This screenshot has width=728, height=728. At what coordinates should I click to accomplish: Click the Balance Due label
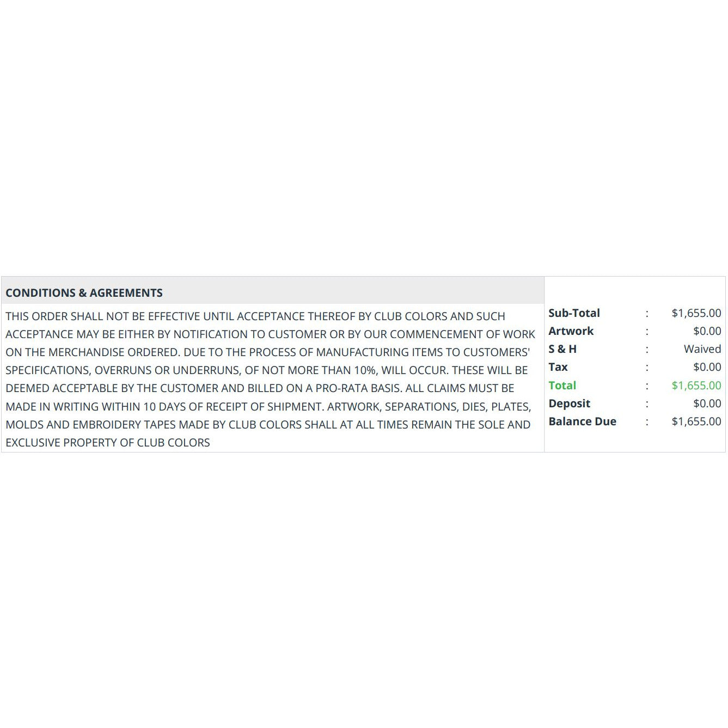coord(582,421)
